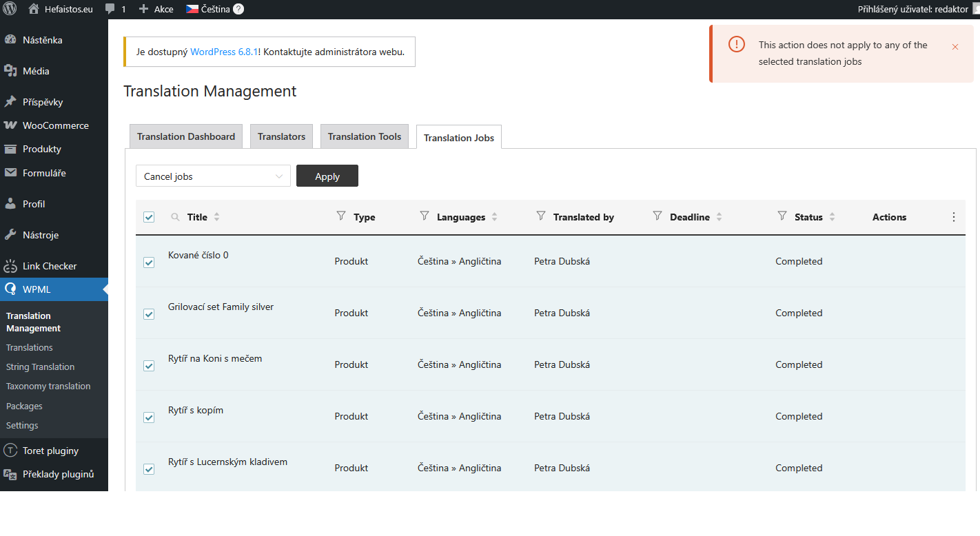Uncheck Grilovací set Family silver checkbox
The height and width of the screenshot is (536, 980).
pyautogui.click(x=149, y=314)
